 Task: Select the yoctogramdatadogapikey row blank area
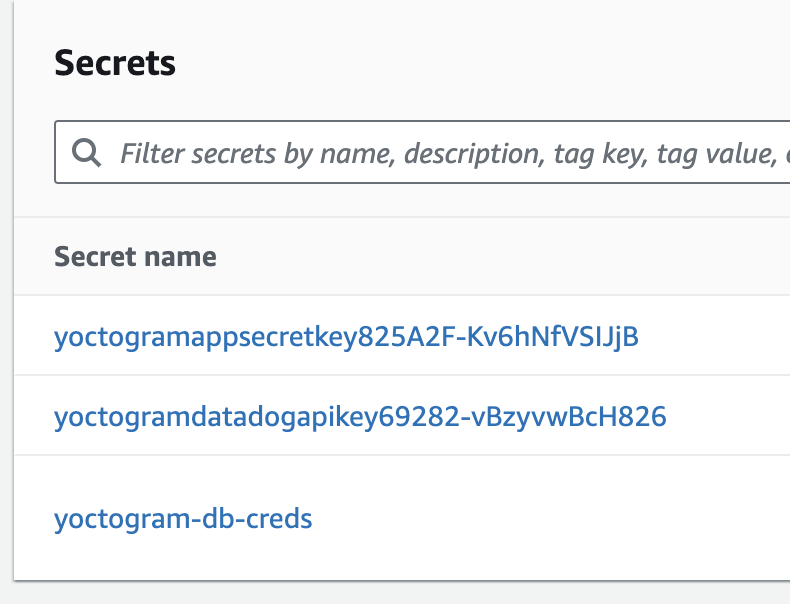point(730,416)
